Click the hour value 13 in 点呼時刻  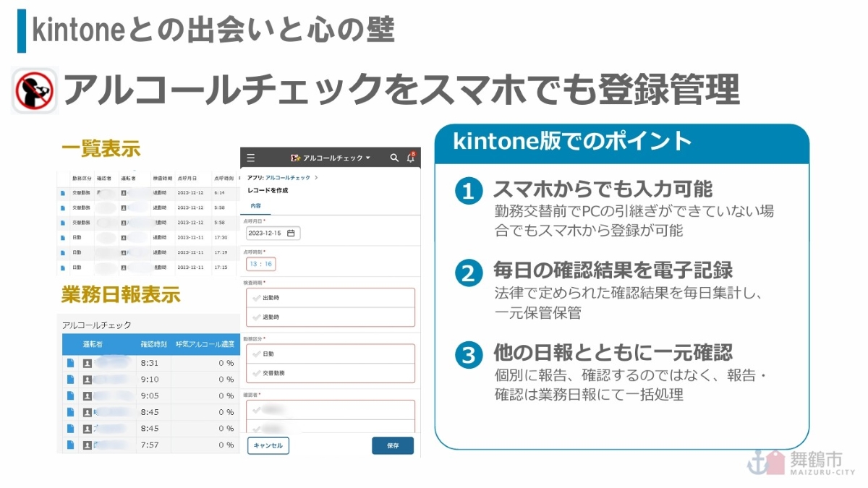click(x=255, y=264)
